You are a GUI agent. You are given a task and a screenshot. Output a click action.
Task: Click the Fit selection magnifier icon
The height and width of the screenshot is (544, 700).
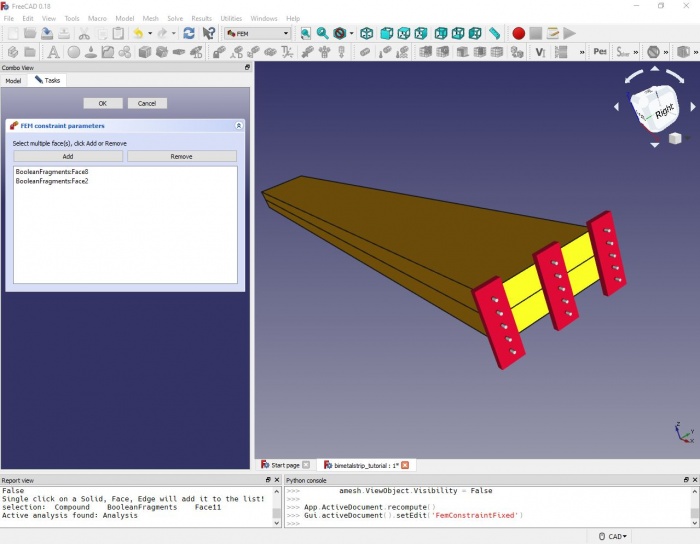point(323,33)
